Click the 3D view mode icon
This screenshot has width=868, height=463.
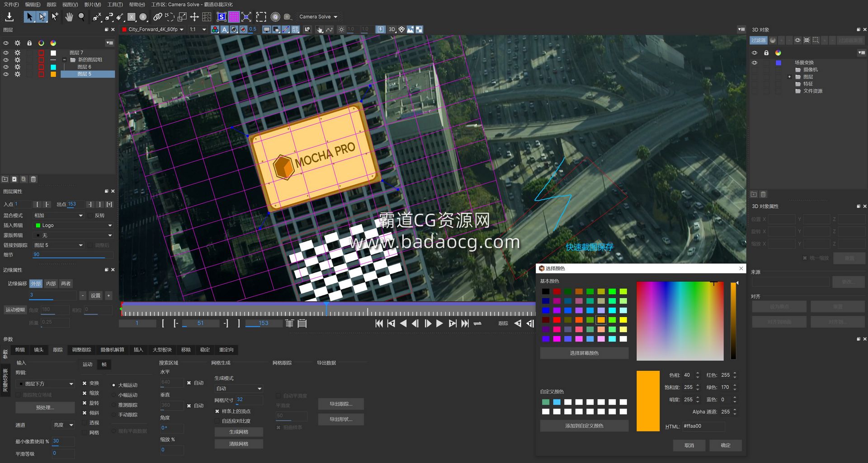click(x=392, y=29)
